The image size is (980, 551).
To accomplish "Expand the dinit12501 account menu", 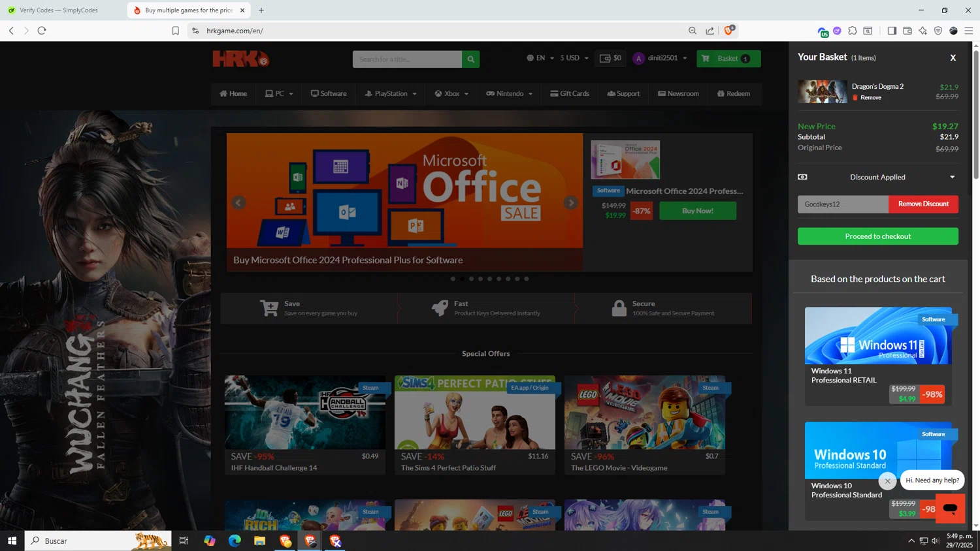I will pos(661,58).
